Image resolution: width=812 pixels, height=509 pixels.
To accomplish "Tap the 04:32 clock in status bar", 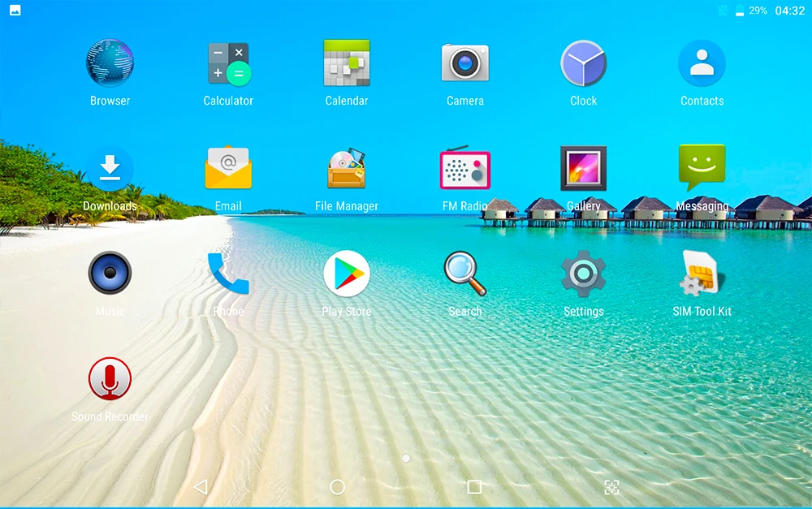I will tap(790, 11).
